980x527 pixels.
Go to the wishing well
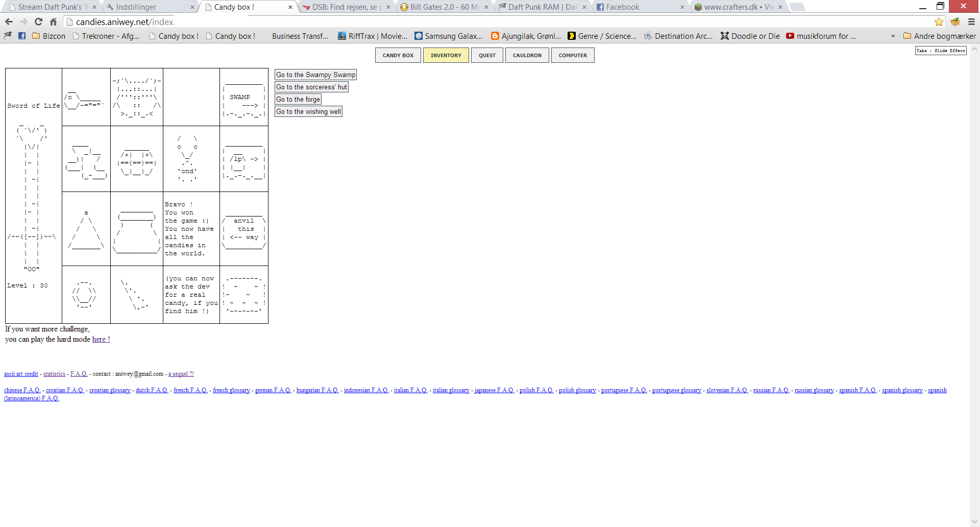[308, 111]
